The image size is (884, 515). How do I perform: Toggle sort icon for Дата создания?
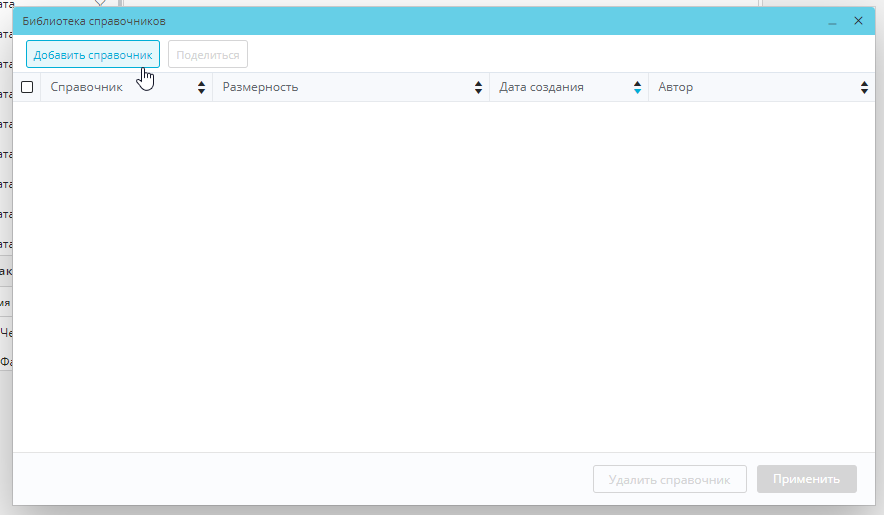click(x=637, y=88)
